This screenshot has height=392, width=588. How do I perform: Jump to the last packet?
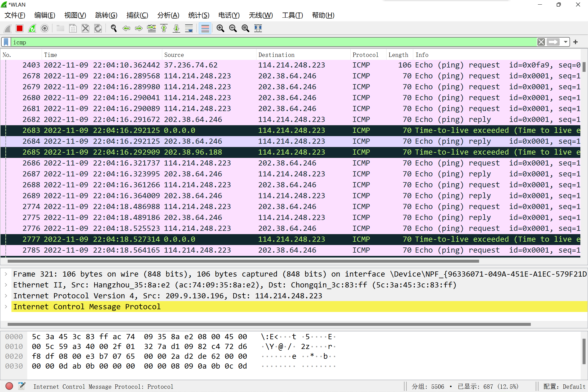pos(176,28)
